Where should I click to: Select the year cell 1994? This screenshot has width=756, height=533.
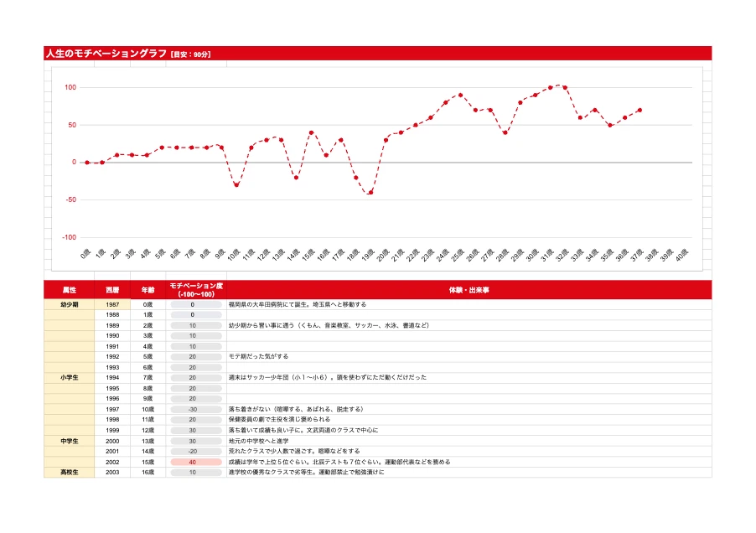pyautogui.click(x=112, y=378)
